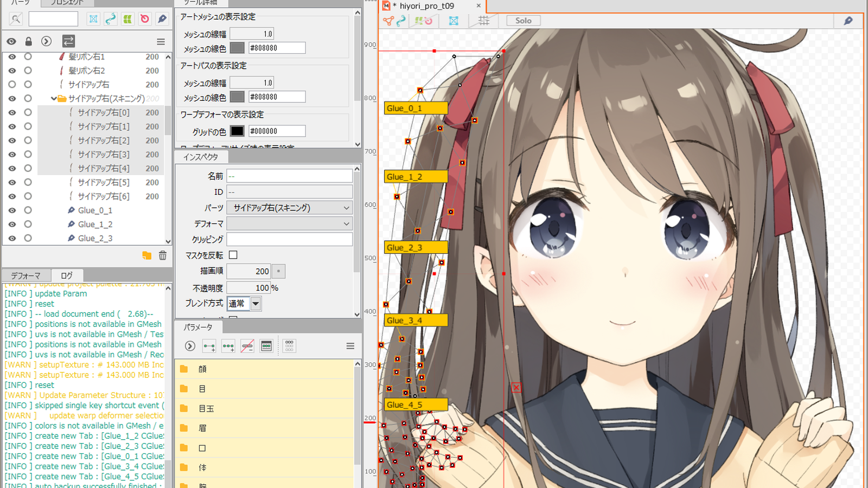
Task: Open art path line color swatch
Action: (237, 97)
